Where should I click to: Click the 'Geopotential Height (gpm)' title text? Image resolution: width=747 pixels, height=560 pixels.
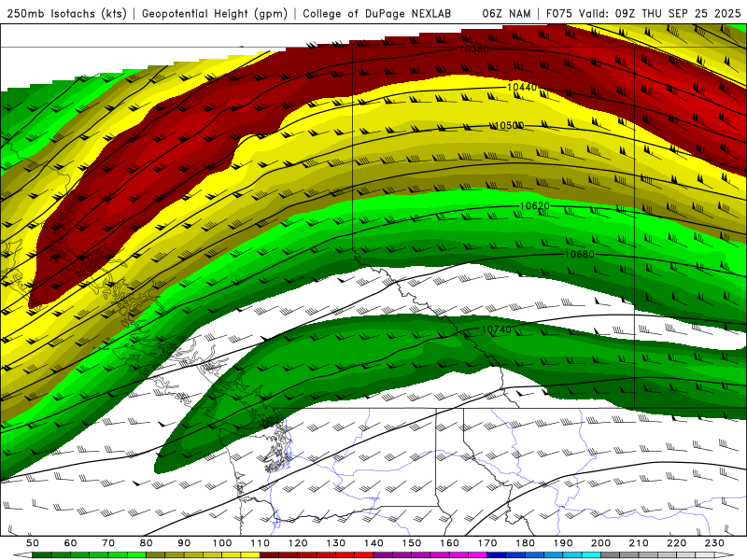coord(215,14)
